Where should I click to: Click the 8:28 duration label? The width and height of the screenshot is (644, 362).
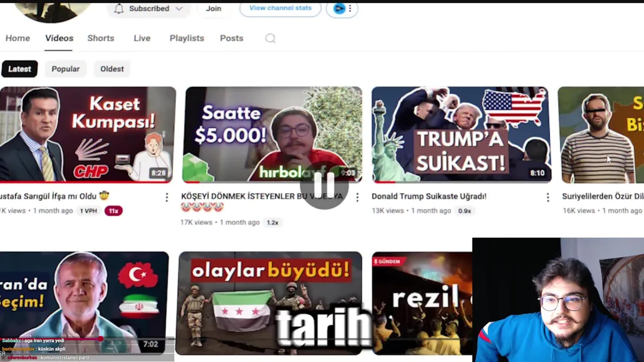coord(158,173)
